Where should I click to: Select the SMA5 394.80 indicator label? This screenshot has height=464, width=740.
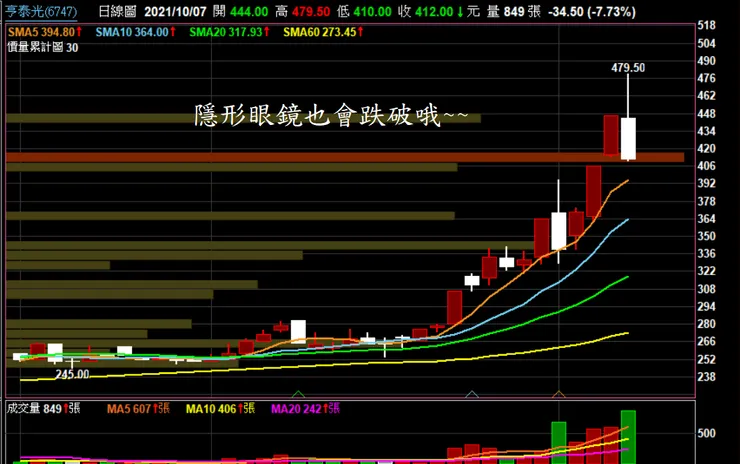45,32
